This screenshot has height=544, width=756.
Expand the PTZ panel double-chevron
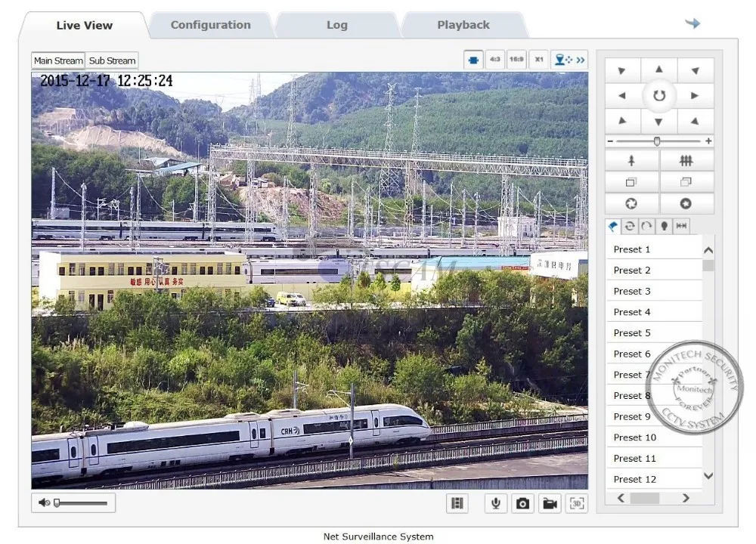pos(581,60)
